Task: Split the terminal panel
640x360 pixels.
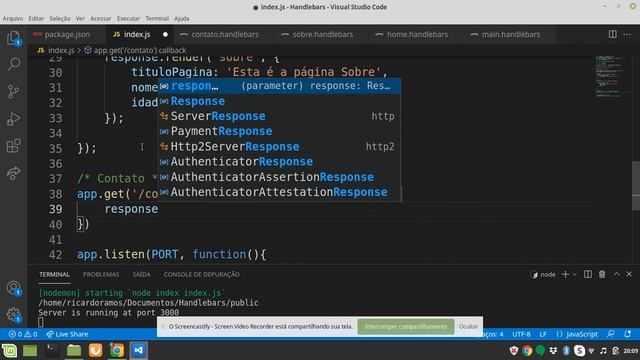Action: click(588, 274)
